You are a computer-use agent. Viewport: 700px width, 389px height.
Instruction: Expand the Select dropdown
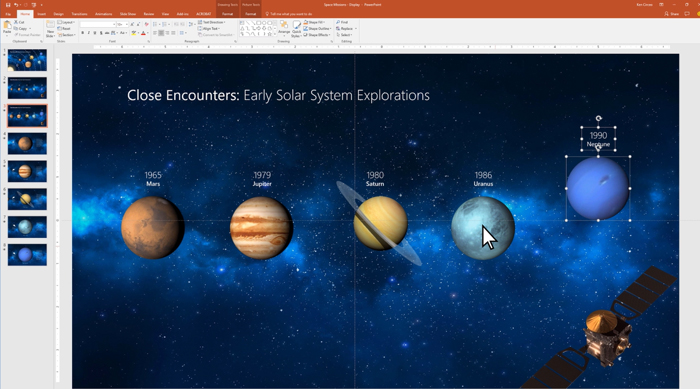coord(344,35)
